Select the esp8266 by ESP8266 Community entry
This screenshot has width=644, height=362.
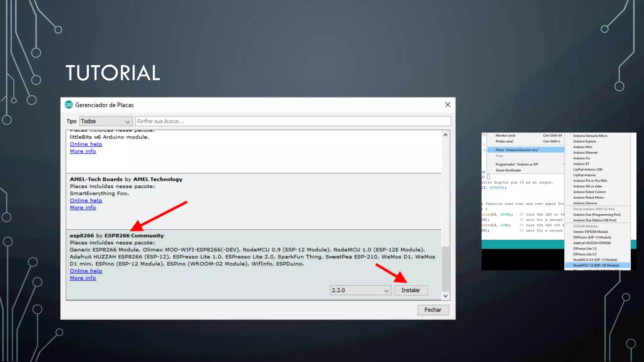tap(117, 236)
